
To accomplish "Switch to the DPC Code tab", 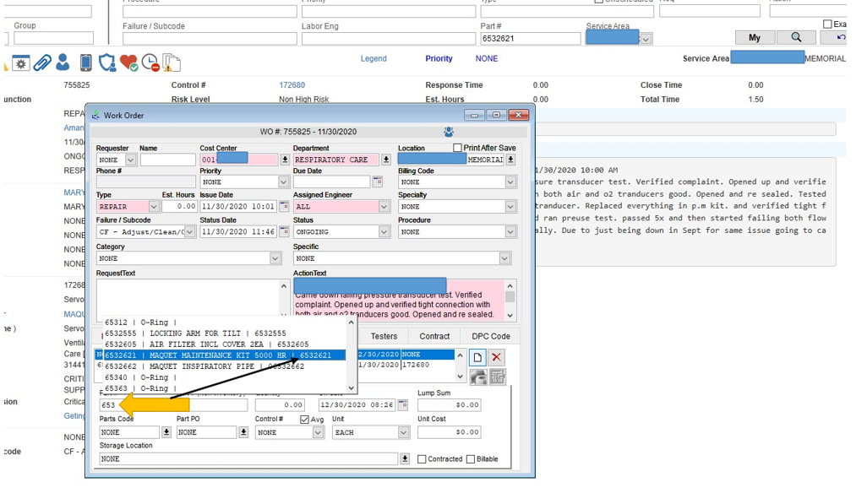I will 491,336.
